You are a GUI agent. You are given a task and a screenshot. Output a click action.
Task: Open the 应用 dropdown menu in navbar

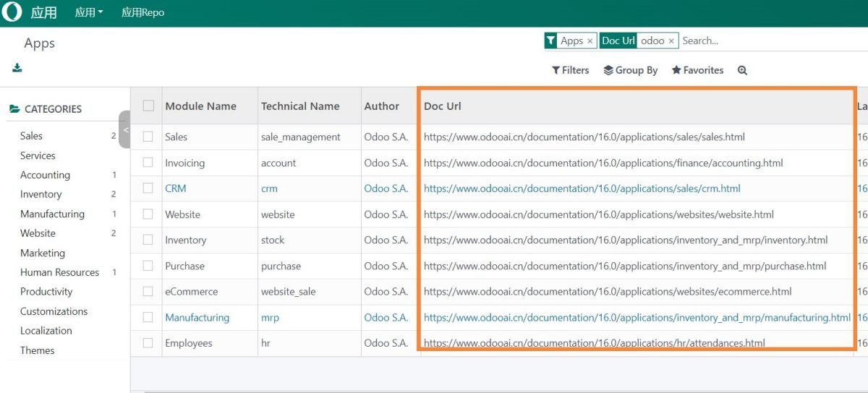(89, 12)
